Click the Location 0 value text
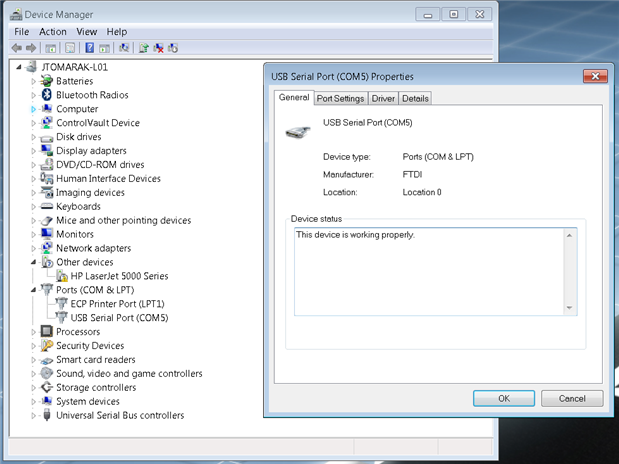This screenshot has width=619, height=464. tap(422, 192)
